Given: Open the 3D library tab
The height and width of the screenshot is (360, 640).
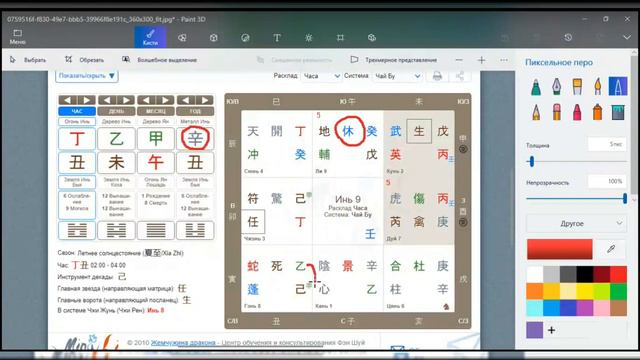Looking at the screenshot, I should 371,38.
